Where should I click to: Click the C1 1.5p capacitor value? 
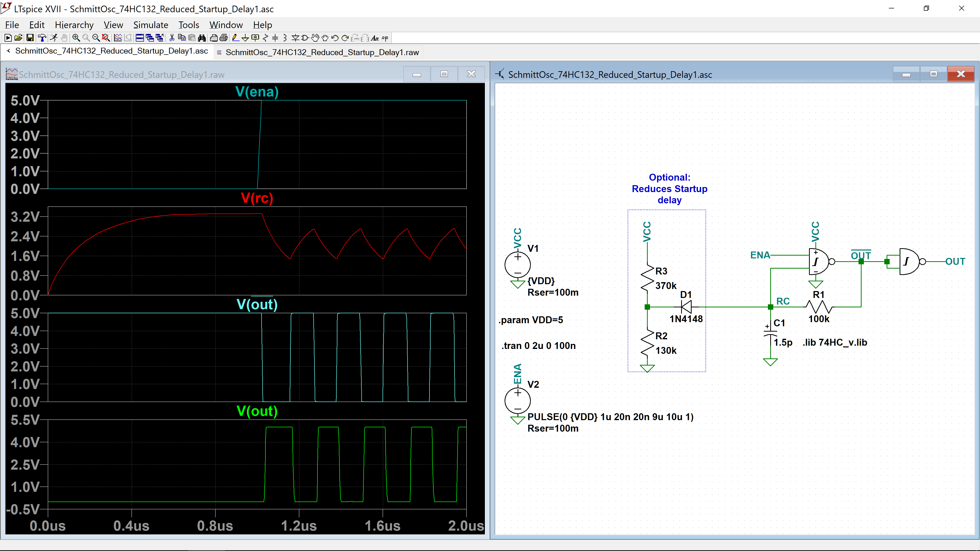pos(782,342)
